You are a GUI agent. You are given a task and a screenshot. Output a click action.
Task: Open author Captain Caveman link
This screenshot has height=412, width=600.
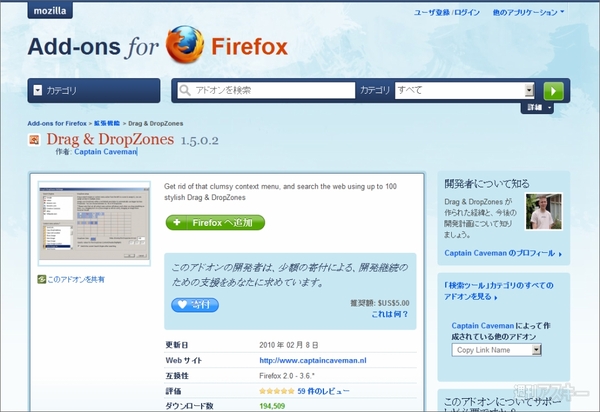click(105, 152)
